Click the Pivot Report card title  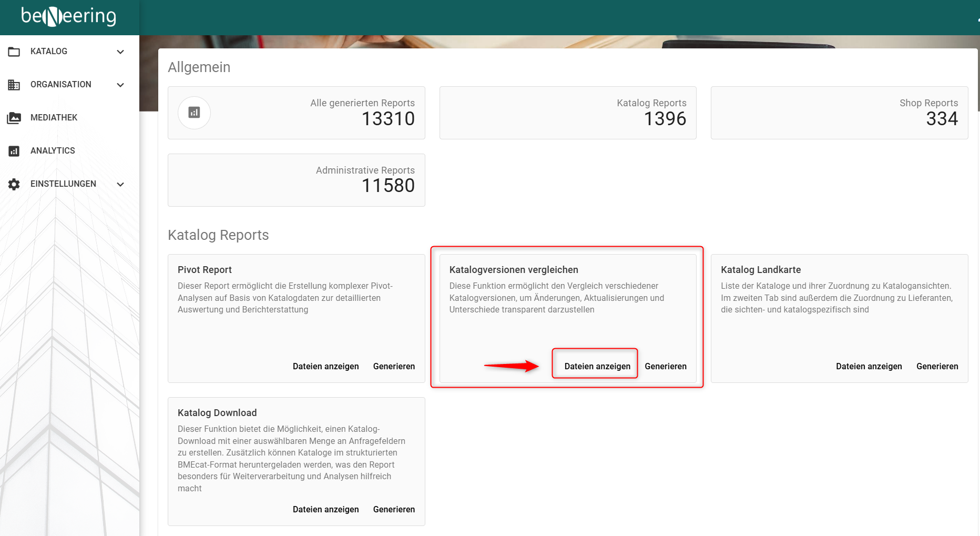pyautogui.click(x=205, y=270)
